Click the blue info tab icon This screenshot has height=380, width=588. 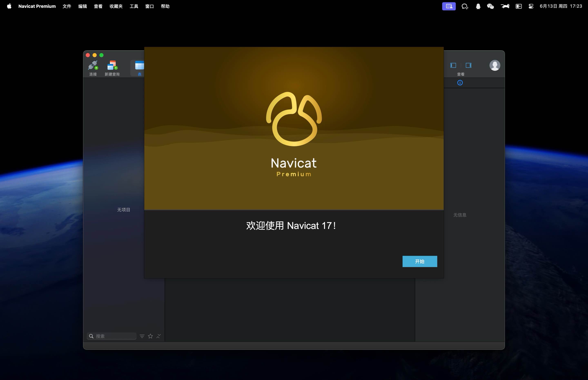tap(460, 83)
